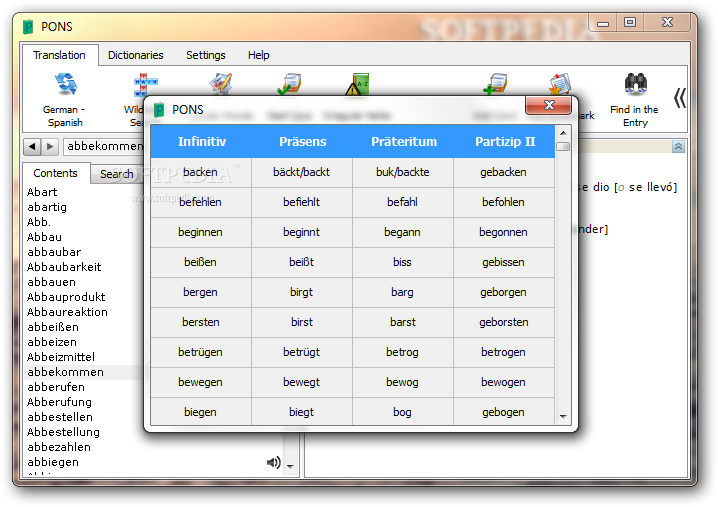Click the PONS logo in main title bar
This screenshot has width=718, height=507.
pyautogui.click(x=28, y=27)
